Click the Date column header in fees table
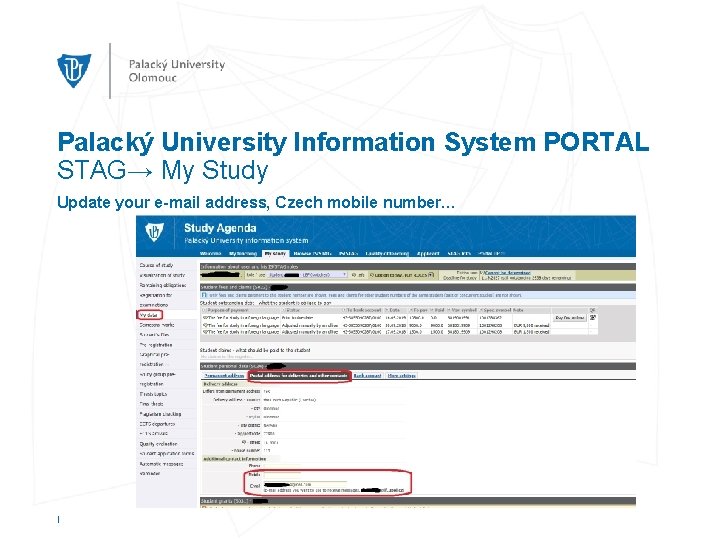Image resolution: width=709 pixels, height=539 pixels. [x=394, y=310]
